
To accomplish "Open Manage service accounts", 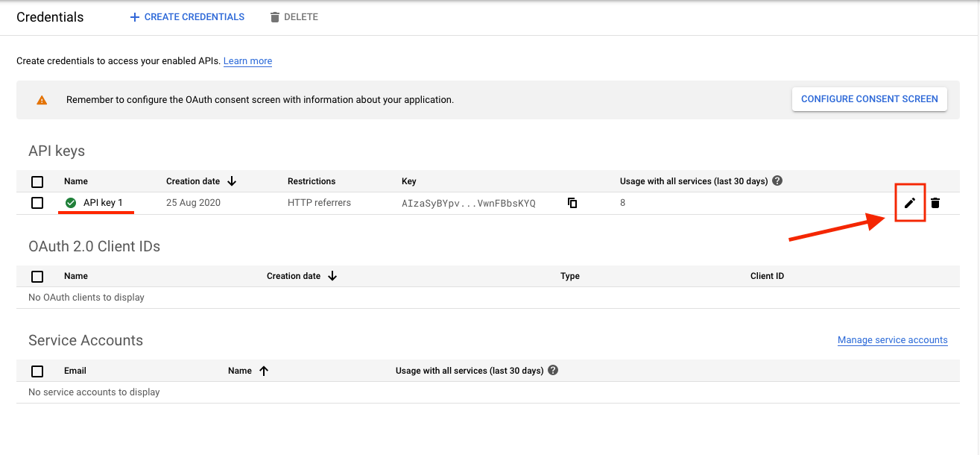I will tap(892, 339).
